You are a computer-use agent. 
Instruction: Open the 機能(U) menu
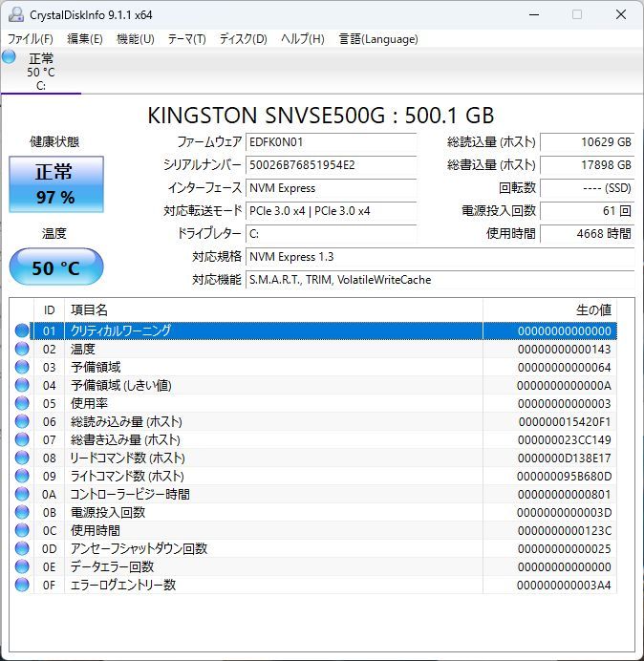tap(136, 39)
